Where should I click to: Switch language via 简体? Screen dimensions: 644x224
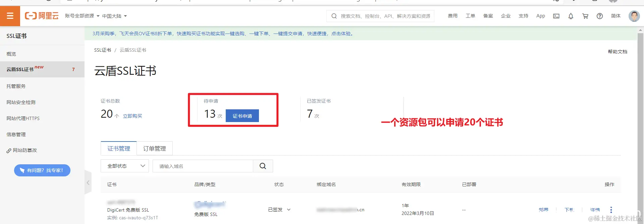616,16
